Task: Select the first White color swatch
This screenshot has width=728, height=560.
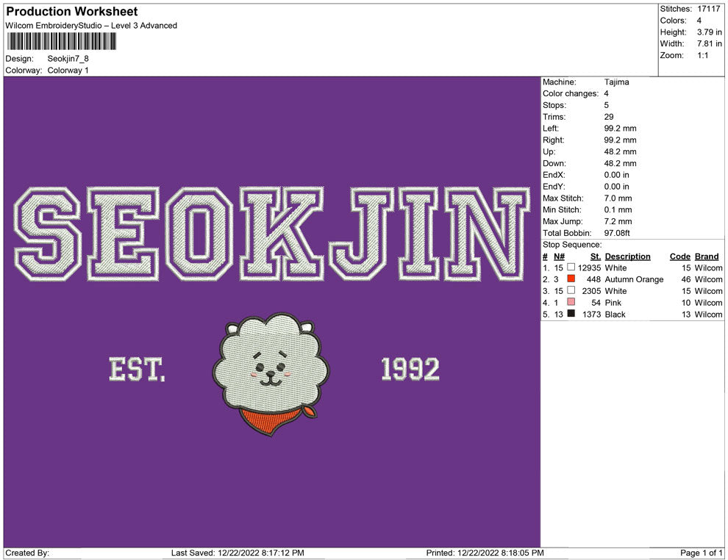Action: click(x=571, y=268)
